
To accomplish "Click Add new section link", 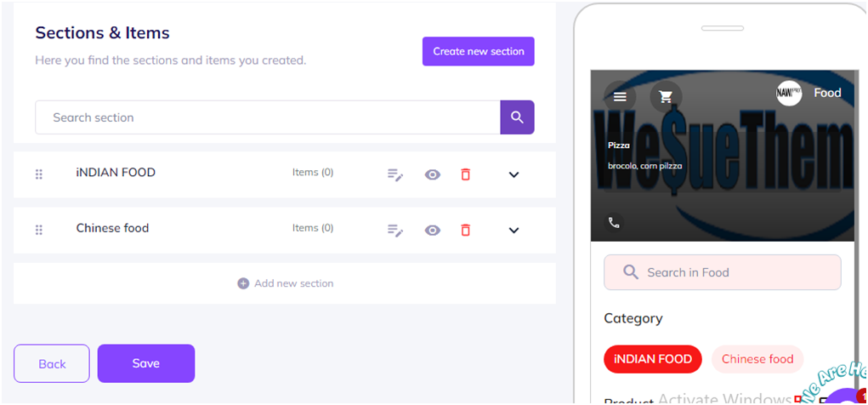I will [285, 283].
